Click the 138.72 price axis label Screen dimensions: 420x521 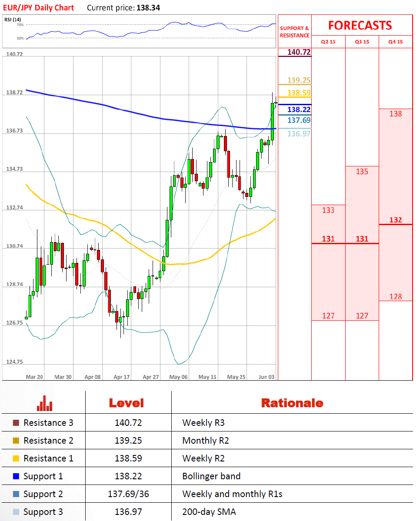coord(15,93)
